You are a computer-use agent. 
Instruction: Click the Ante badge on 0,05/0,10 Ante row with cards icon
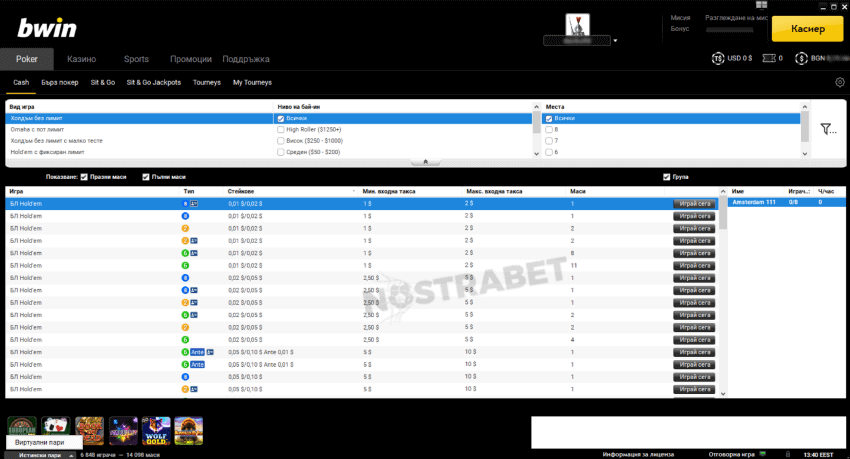pos(197,352)
